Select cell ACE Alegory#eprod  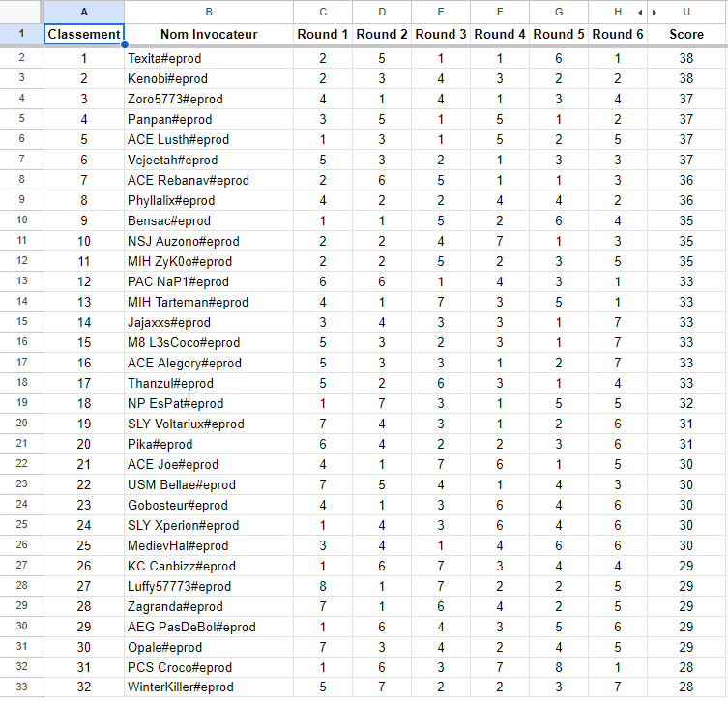(209, 363)
